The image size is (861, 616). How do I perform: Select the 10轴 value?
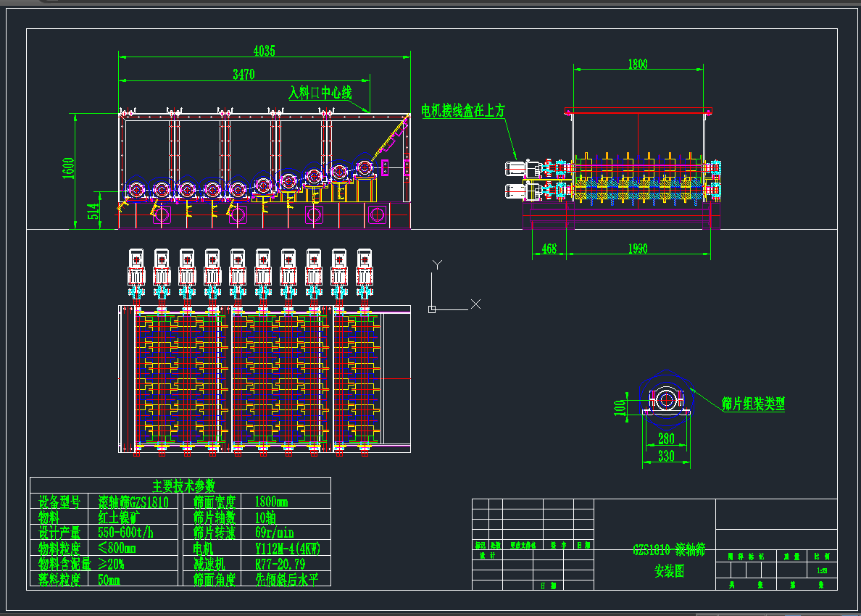(265, 517)
